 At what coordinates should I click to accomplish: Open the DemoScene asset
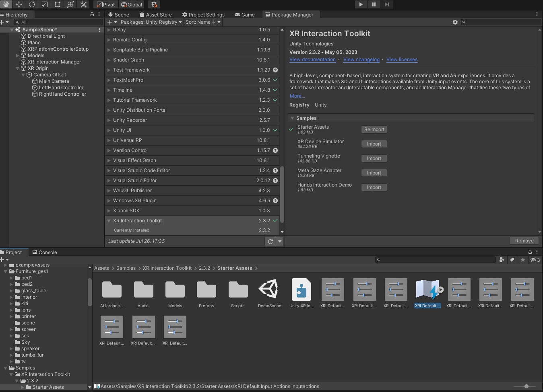tap(269, 293)
